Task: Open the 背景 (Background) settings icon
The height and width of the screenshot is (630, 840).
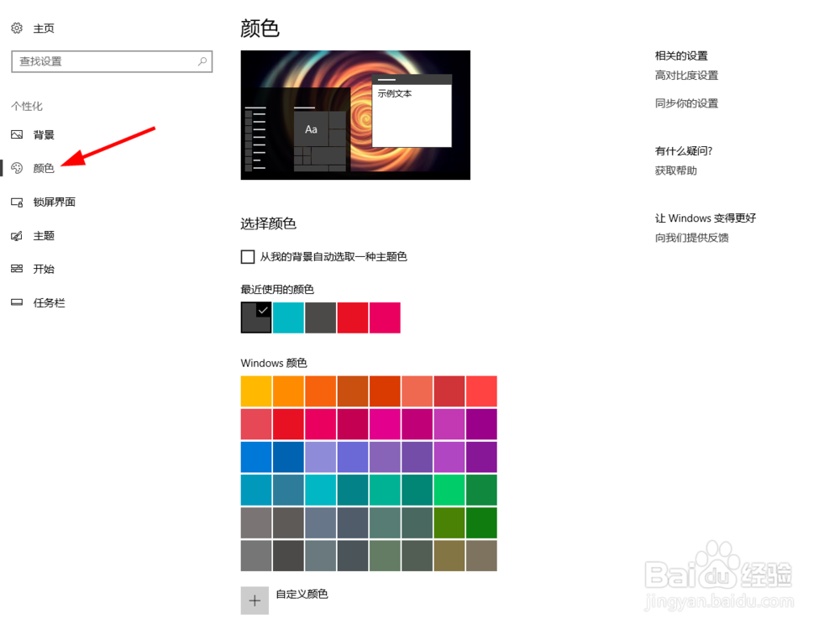Action: tap(18, 134)
